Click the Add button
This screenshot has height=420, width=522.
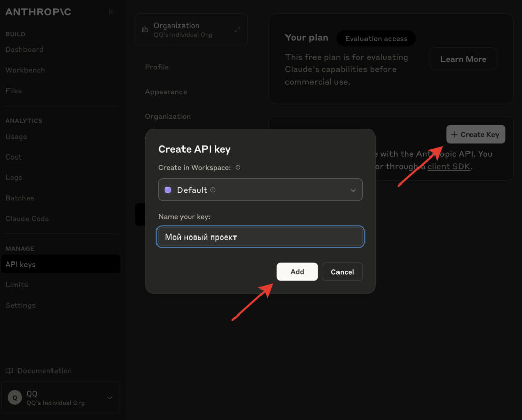297,272
